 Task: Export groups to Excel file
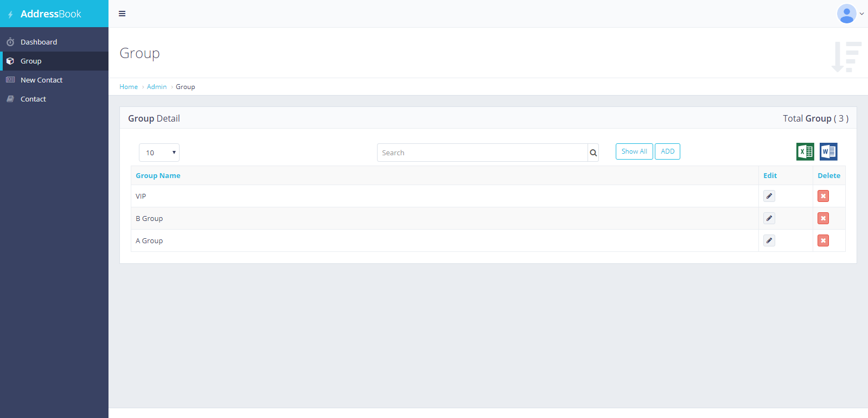[x=805, y=152]
